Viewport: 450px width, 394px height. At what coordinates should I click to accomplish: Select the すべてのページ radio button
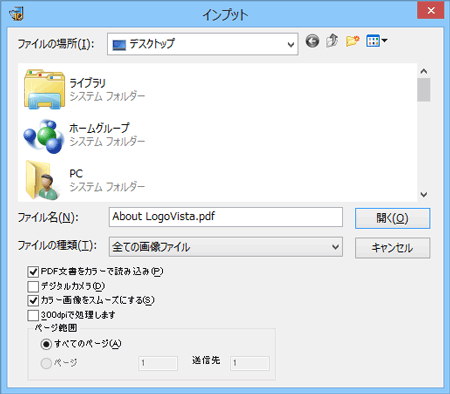coord(46,344)
